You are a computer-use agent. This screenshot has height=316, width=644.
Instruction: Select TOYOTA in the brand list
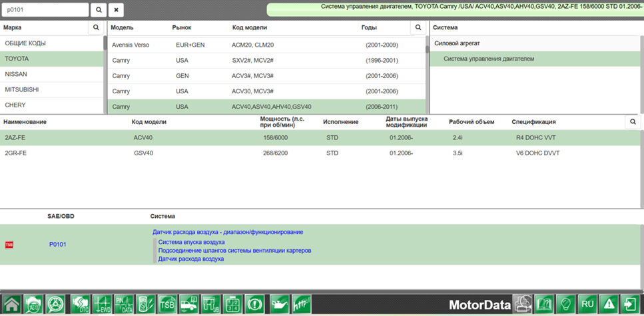pos(52,59)
